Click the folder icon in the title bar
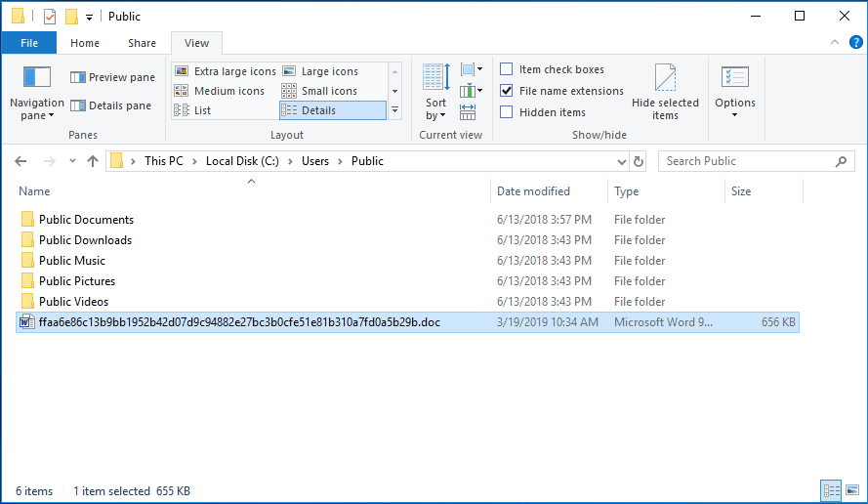 tap(18, 16)
